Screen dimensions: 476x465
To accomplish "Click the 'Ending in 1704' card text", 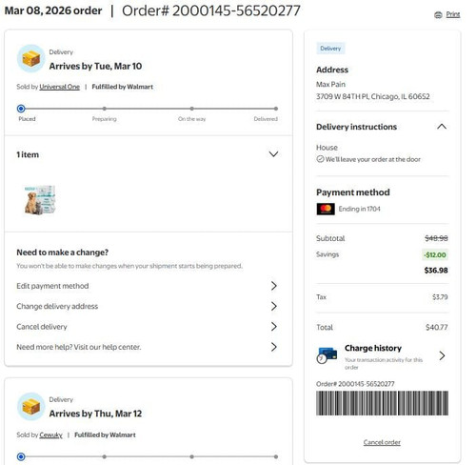I will coord(359,209).
